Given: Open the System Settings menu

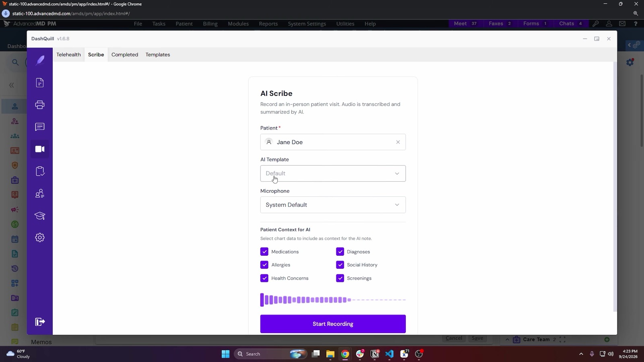Looking at the screenshot, I should 307,24.
